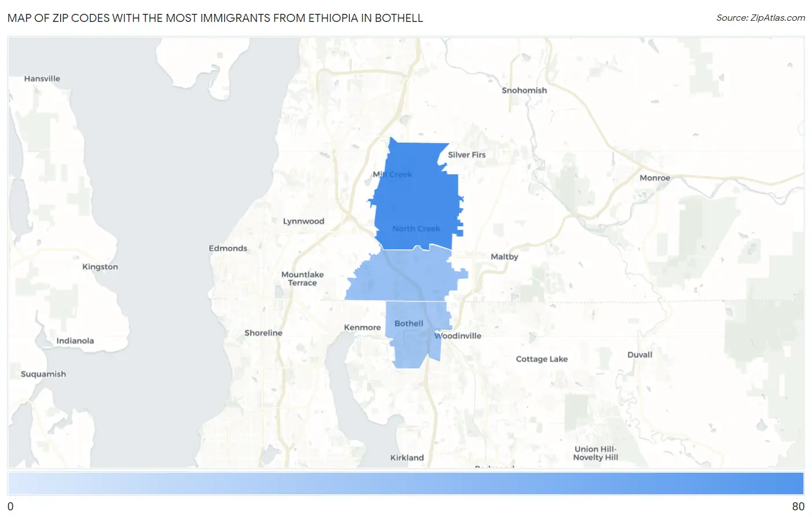Click the legend minimum value 0
The image size is (812, 519).
[10, 507]
